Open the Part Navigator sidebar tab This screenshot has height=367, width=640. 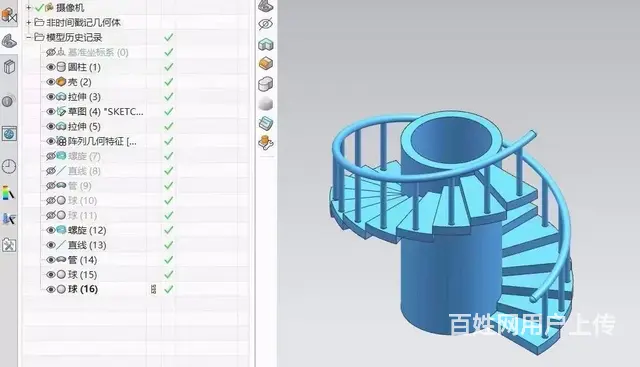(x=9, y=41)
